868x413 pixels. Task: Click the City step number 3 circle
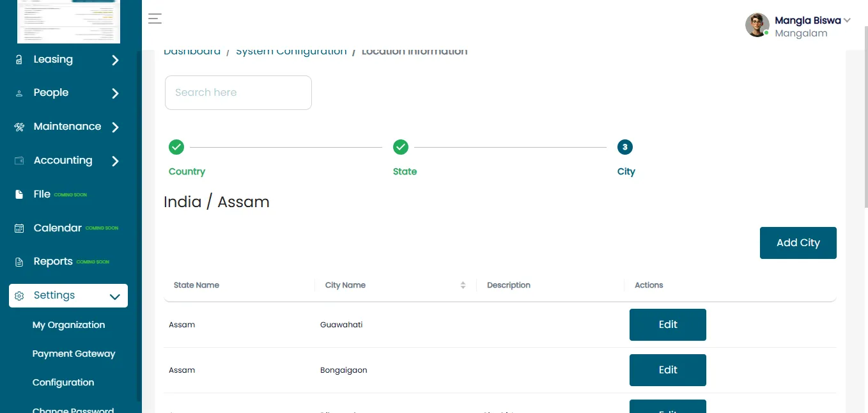click(625, 147)
